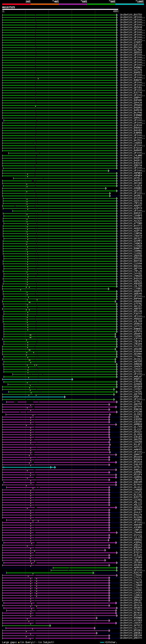Open hit UniRef100_Q7QD57
The width and height of the screenshot is (146, 644).
tap(131, 42)
